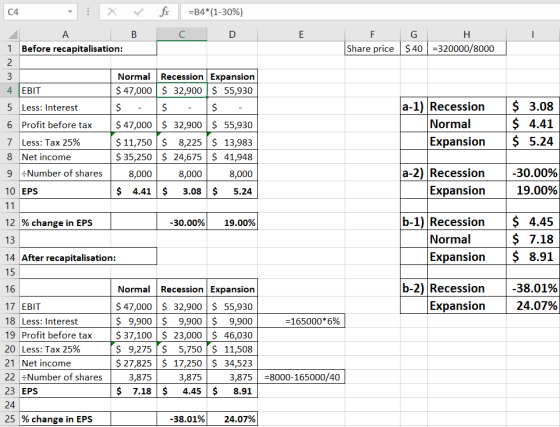Screen dimensions: 560x427
Task: Click the formula bar with =B4*(1-30%)
Action: click(x=370, y=12)
